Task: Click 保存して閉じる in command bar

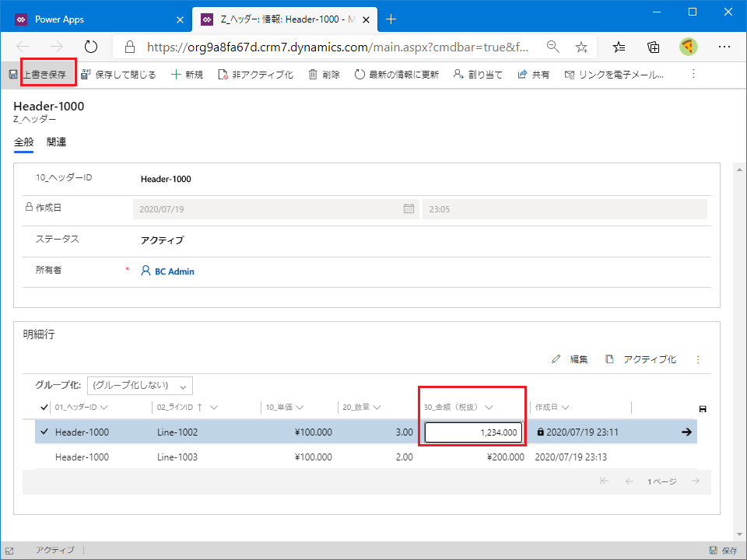Action: (x=118, y=75)
